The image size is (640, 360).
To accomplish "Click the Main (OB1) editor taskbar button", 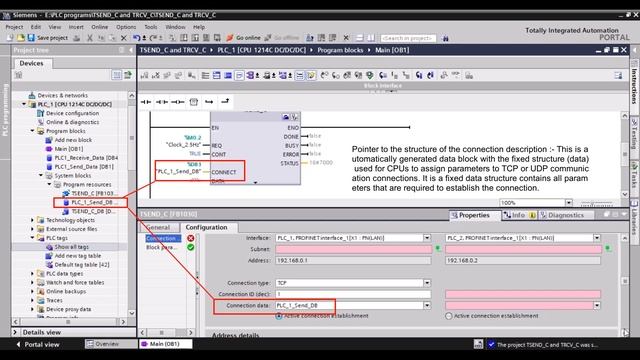I will coord(165,344).
